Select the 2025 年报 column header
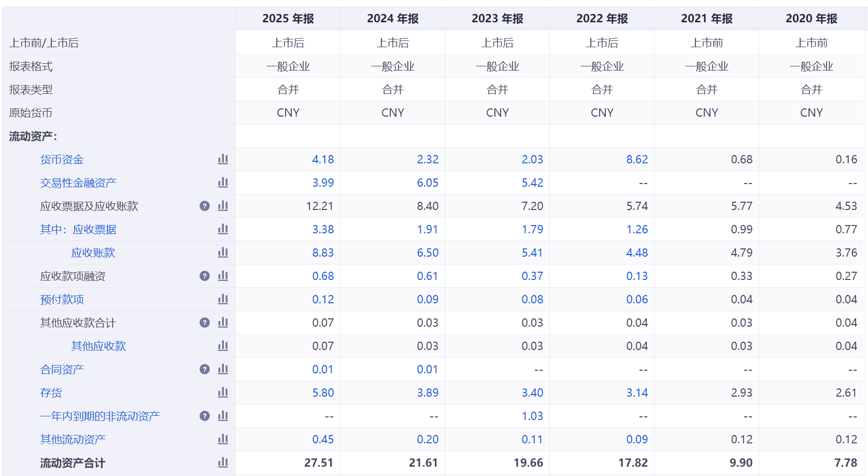This screenshot has width=868, height=476. click(x=288, y=19)
